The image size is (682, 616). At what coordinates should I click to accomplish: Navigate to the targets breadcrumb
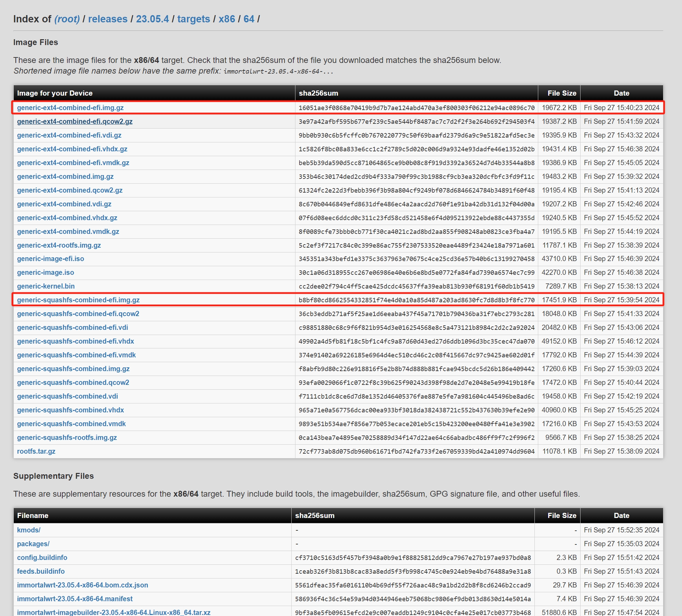pos(193,19)
